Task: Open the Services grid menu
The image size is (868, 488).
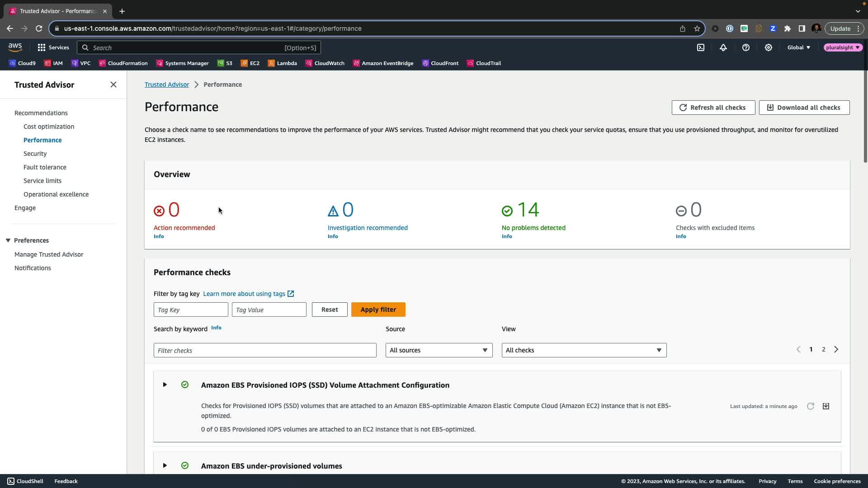Action: [53, 47]
